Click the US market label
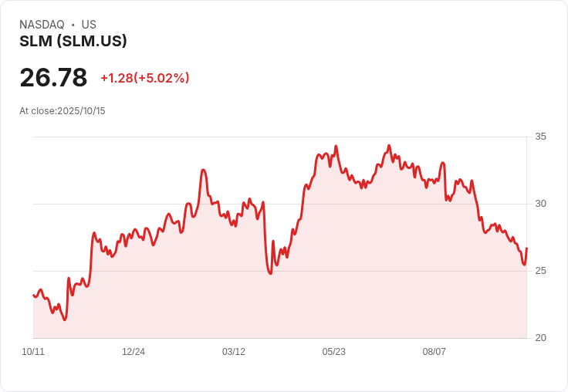568x392 pixels. pyautogui.click(x=89, y=25)
